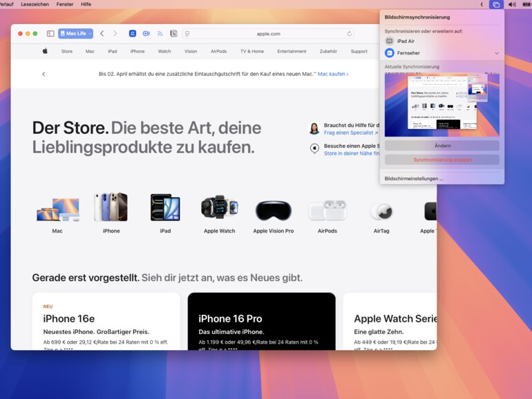
Task: Open the Hilfe menu
Action: click(x=86, y=4)
